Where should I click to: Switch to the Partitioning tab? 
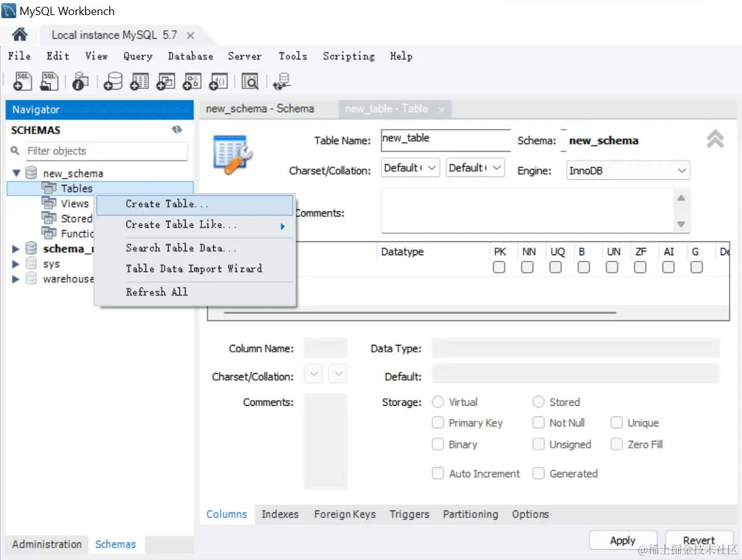[x=470, y=514]
